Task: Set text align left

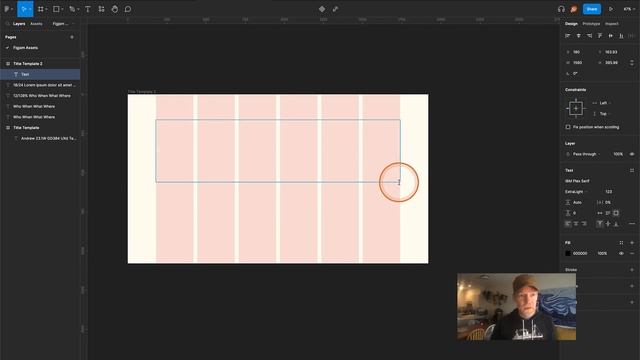Action: pyautogui.click(x=568, y=224)
